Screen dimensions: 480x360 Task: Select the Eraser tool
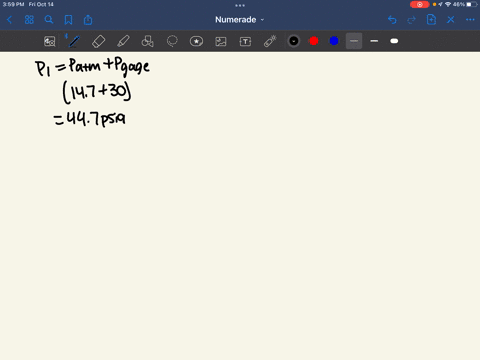click(98, 41)
